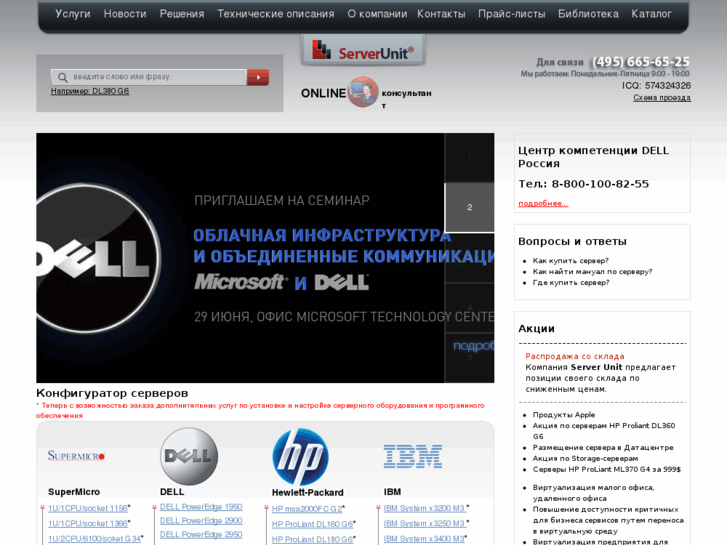Image resolution: width=727 pixels, height=545 pixels.
Task: Open the IBM System x3250 M3 link
Action: (x=424, y=523)
